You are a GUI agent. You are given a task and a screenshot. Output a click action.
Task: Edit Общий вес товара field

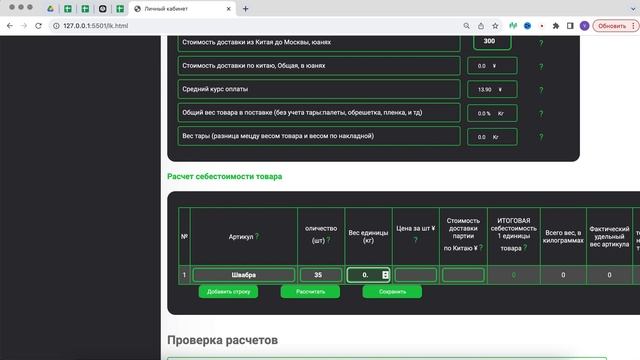click(x=492, y=113)
